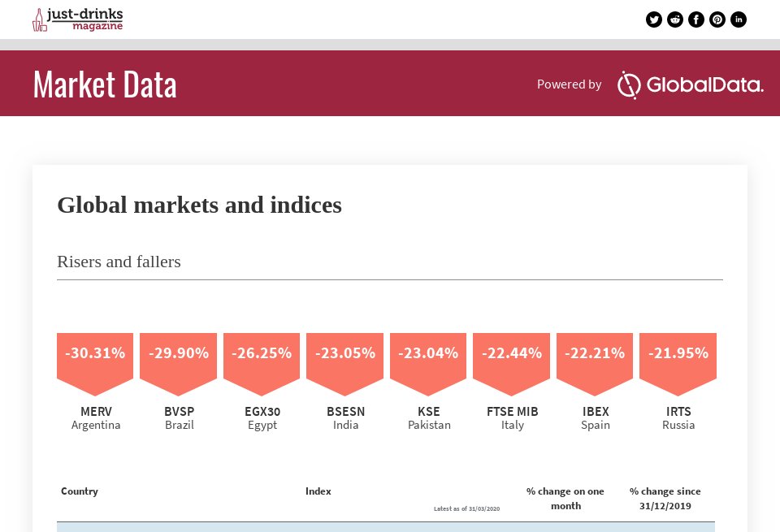Click the Reddit share icon

pyautogui.click(x=675, y=19)
